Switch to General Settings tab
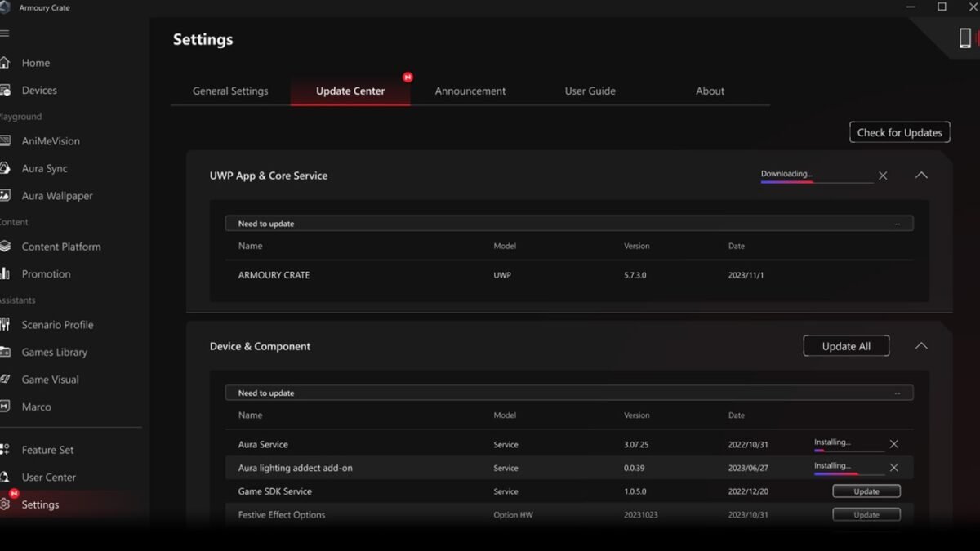This screenshot has height=551, width=980. click(230, 91)
